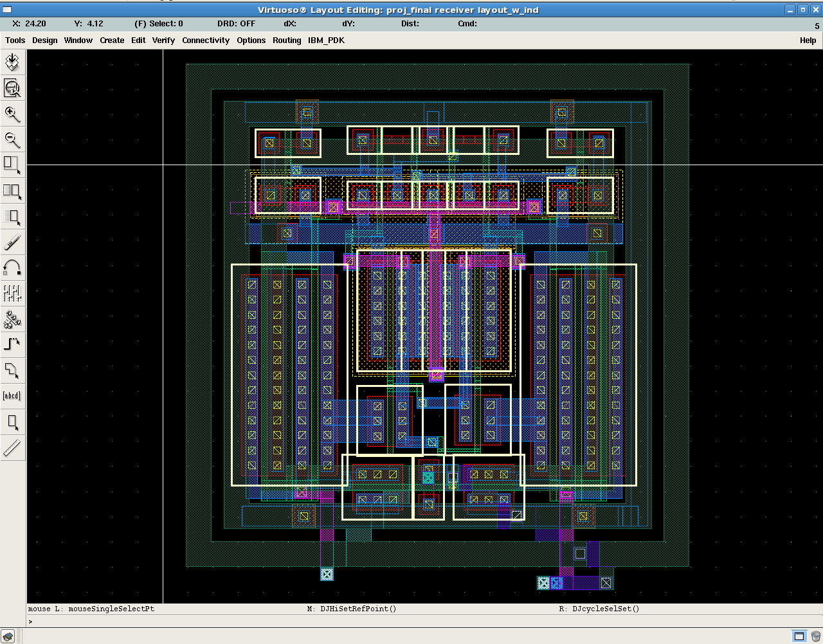
Task: Click the '(F) Select: 0' status text
Action: pos(159,24)
